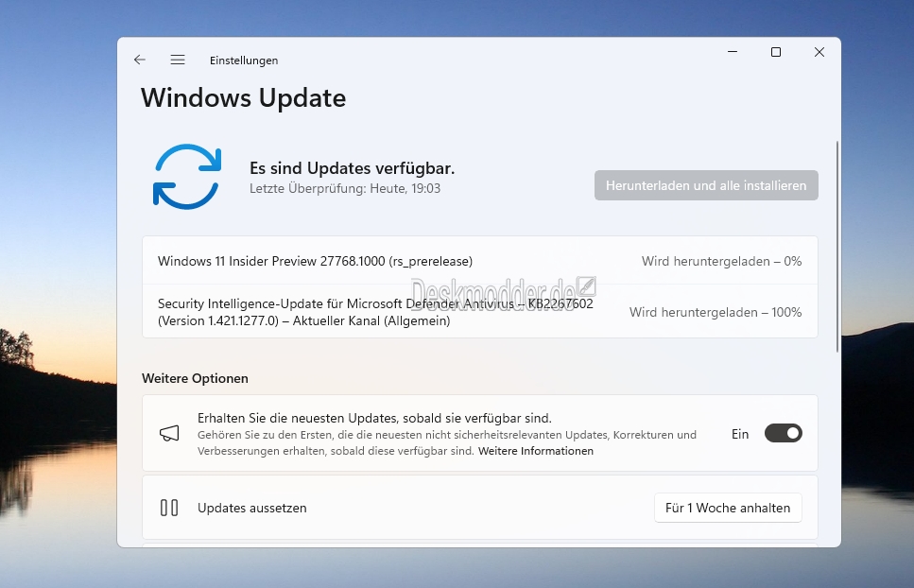
Task: Click the Letzte Überprüfung timestamp text
Action: pyautogui.click(x=344, y=188)
